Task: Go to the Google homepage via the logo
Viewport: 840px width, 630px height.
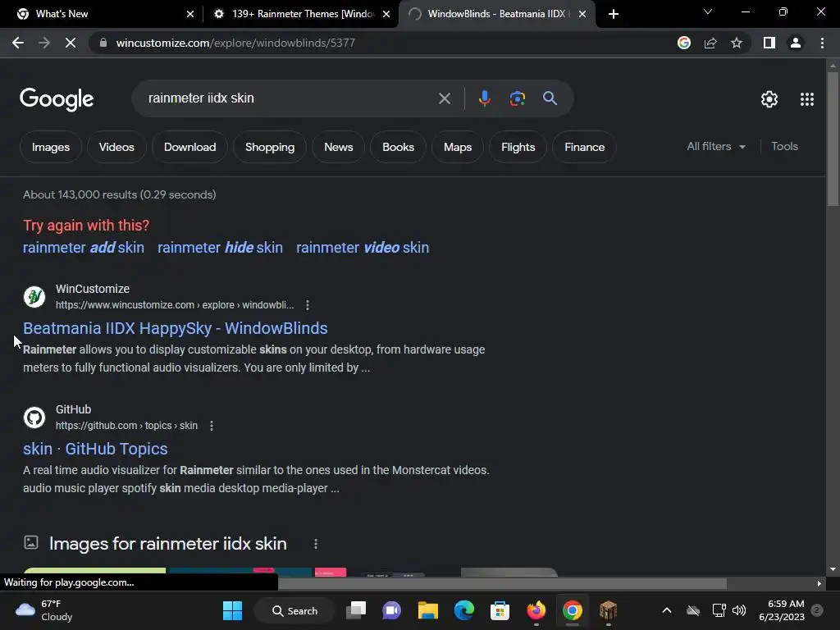Action: [57, 99]
